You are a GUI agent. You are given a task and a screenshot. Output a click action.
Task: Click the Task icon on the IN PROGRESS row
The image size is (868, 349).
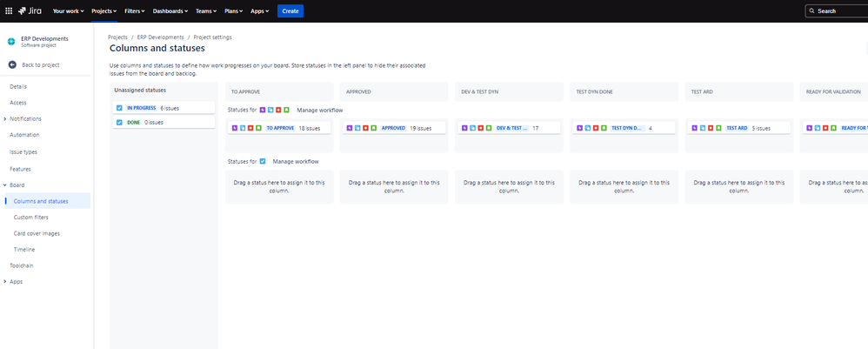tap(119, 108)
